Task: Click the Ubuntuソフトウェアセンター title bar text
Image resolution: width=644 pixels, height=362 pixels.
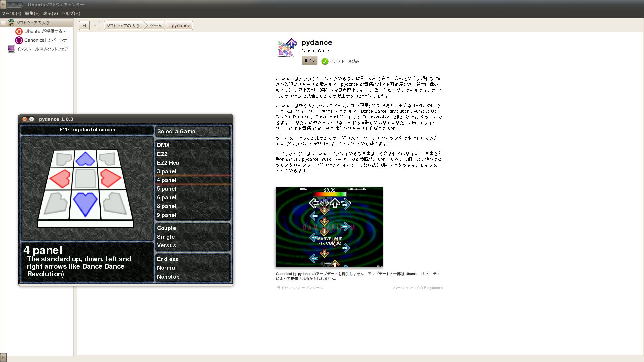Action: click(x=56, y=5)
